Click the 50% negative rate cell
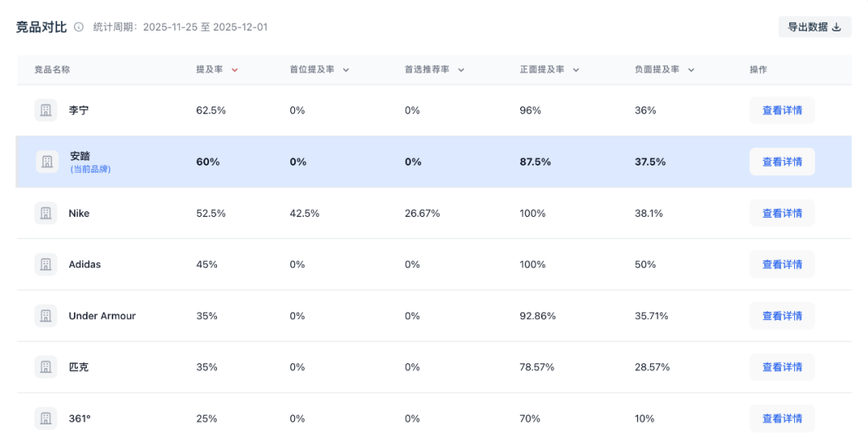The width and height of the screenshot is (868, 446). click(x=645, y=264)
